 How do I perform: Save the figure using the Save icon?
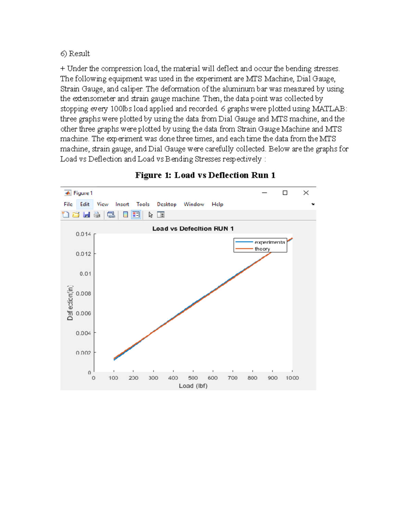[86, 214]
